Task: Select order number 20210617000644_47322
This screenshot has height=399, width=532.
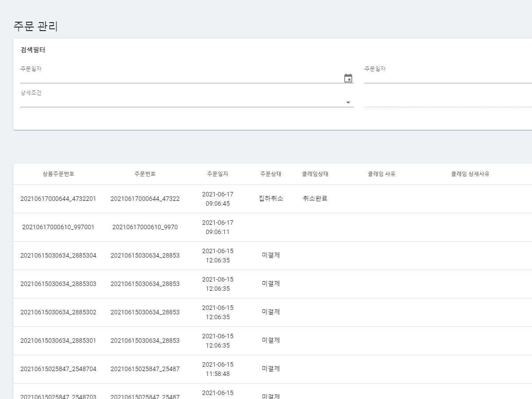Action: [x=145, y=199]
